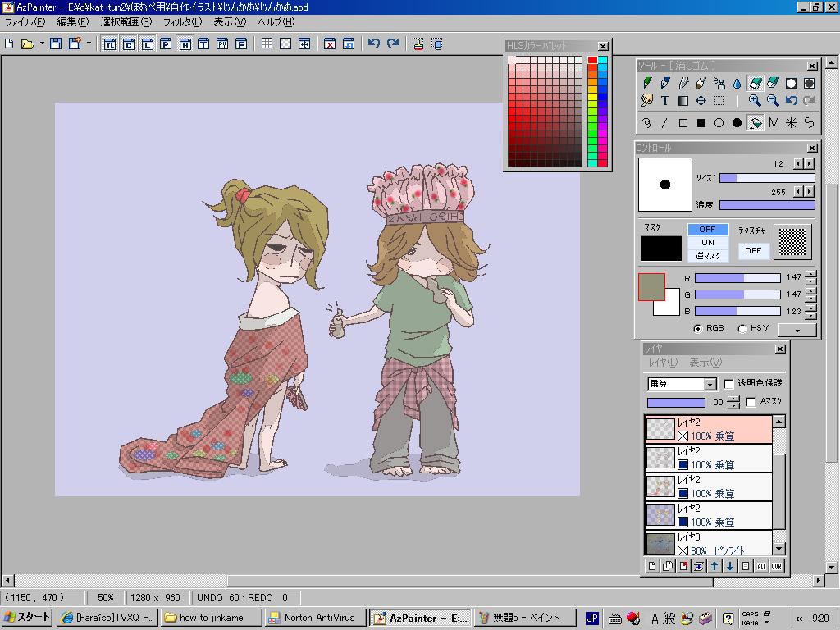The width and height of the screenshot is (840, 630).
Task: Click the foreground color swatch
Action: 652,286
